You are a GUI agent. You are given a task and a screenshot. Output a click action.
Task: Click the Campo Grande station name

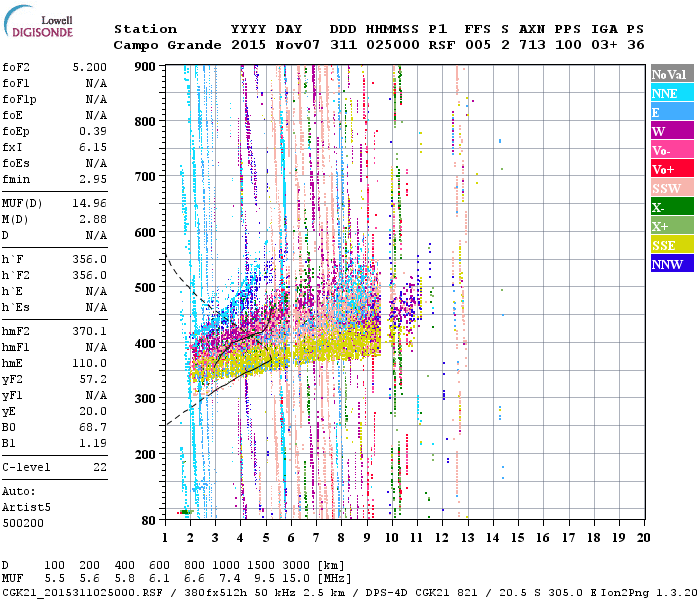coord(167,45)
